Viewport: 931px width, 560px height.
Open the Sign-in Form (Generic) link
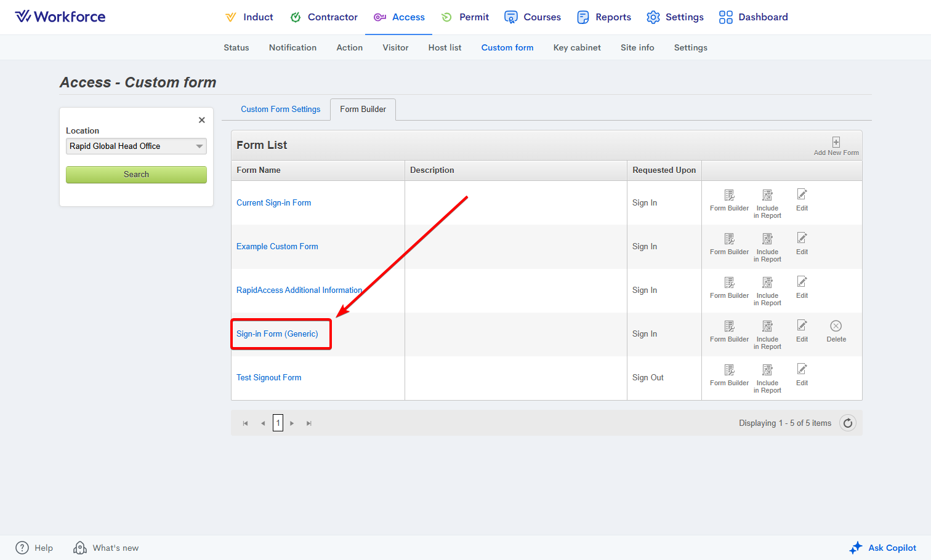click(x=277, y=334)
